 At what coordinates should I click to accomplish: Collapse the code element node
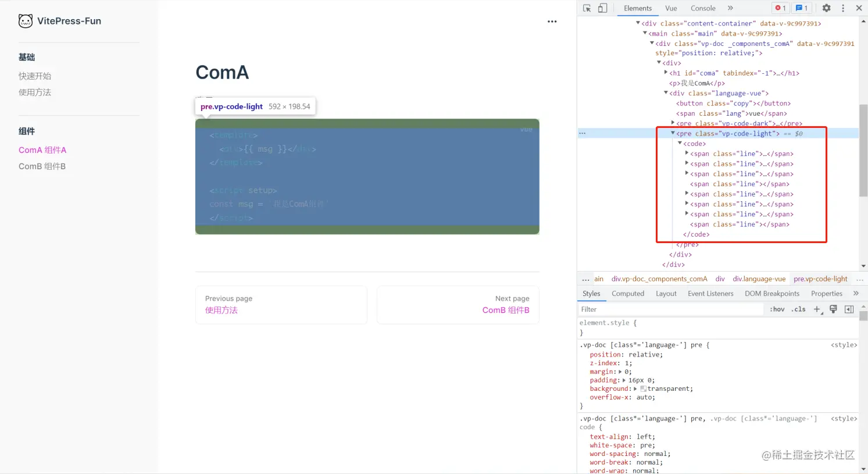pos(680,143)
